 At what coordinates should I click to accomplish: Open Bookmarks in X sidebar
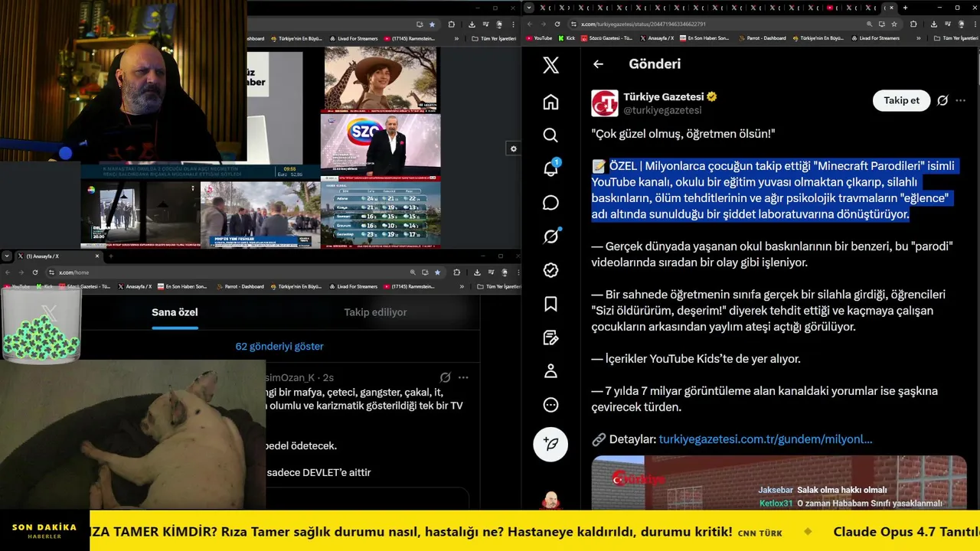click(550, 304)
